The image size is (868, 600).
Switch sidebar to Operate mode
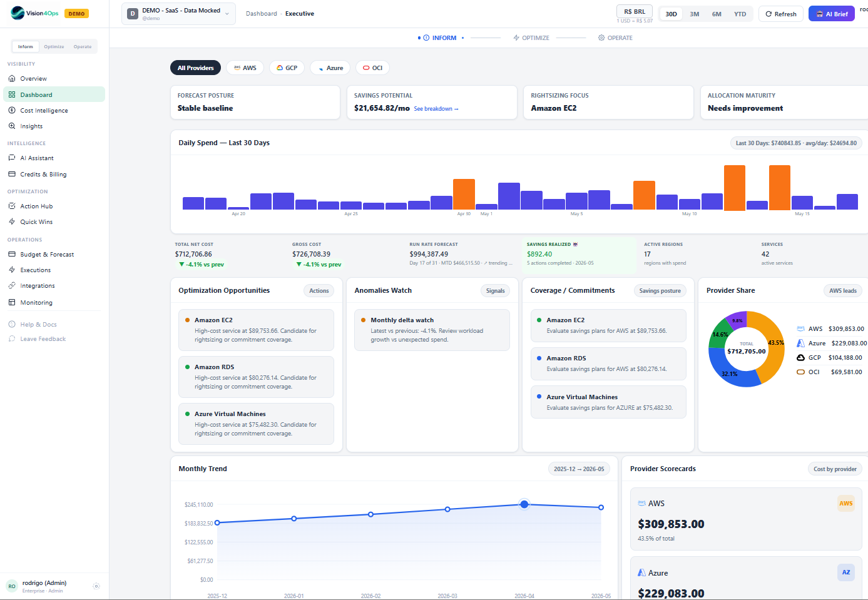coord(83,46)
